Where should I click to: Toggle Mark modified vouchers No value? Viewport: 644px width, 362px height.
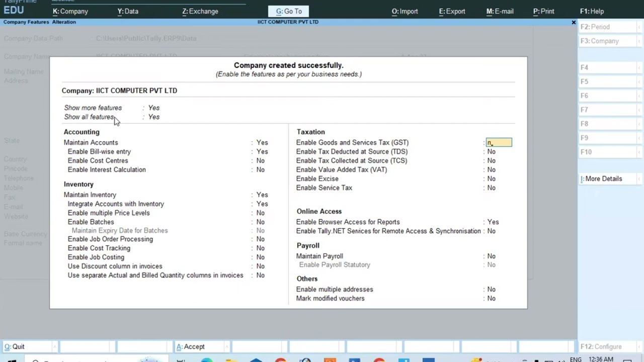491,299
